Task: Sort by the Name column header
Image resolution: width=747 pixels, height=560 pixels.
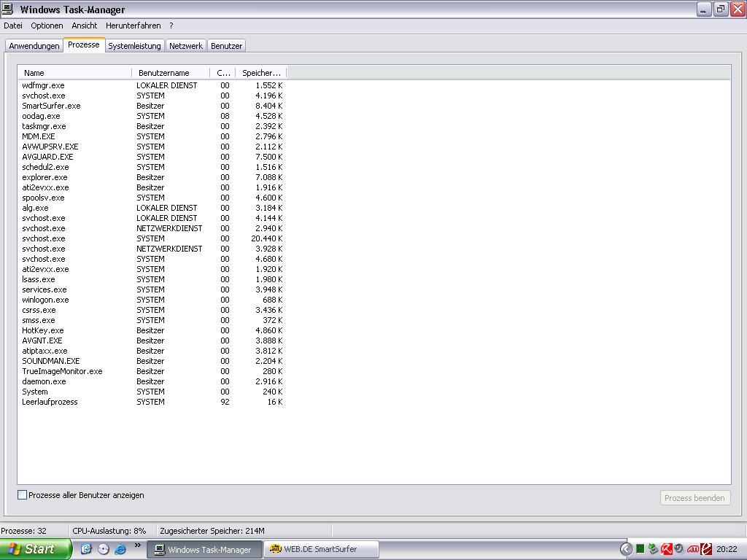Action: click(75, 73)
